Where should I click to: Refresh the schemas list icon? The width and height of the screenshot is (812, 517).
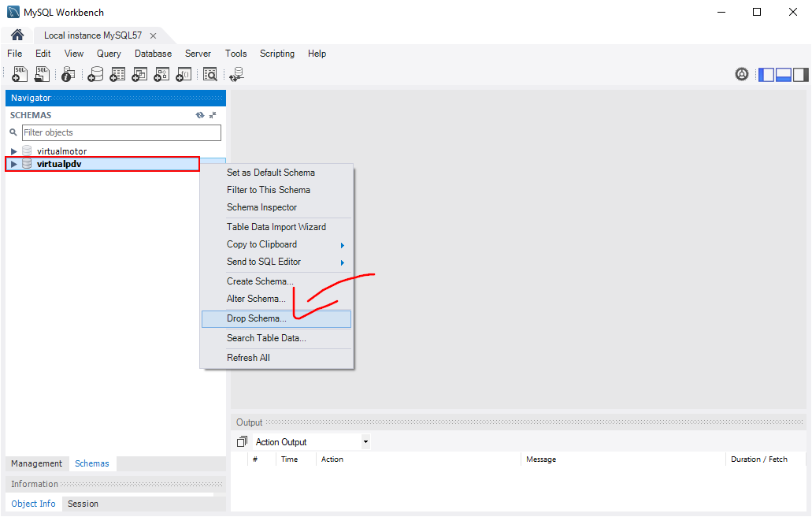[200, 115]
